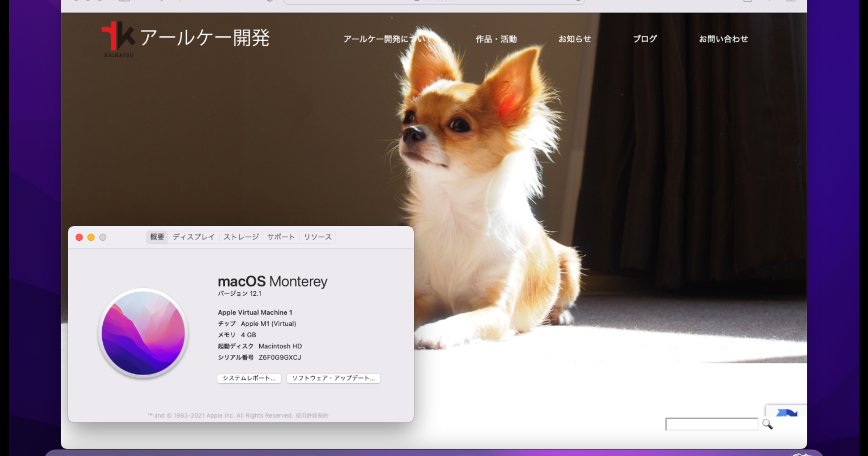The width and height of the screenshot is (868, 456).
Task: Click the システムレポート... button
Action: click(x=249, y=378)
